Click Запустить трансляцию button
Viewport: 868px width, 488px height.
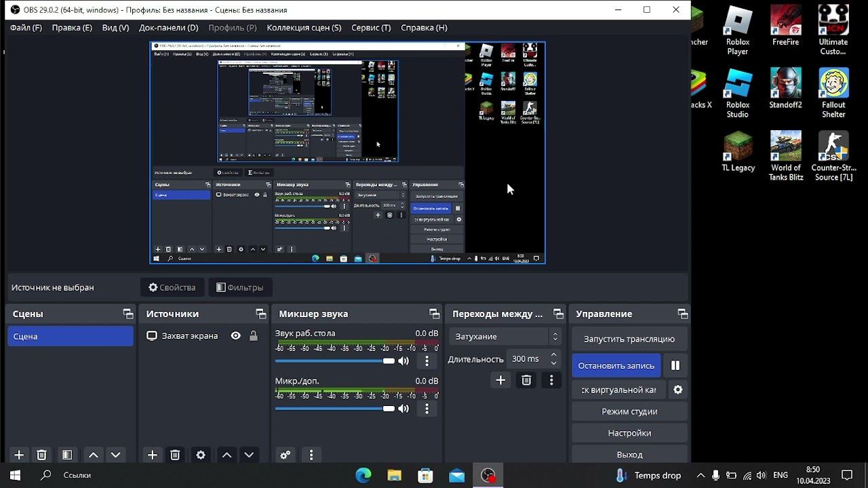629,339
